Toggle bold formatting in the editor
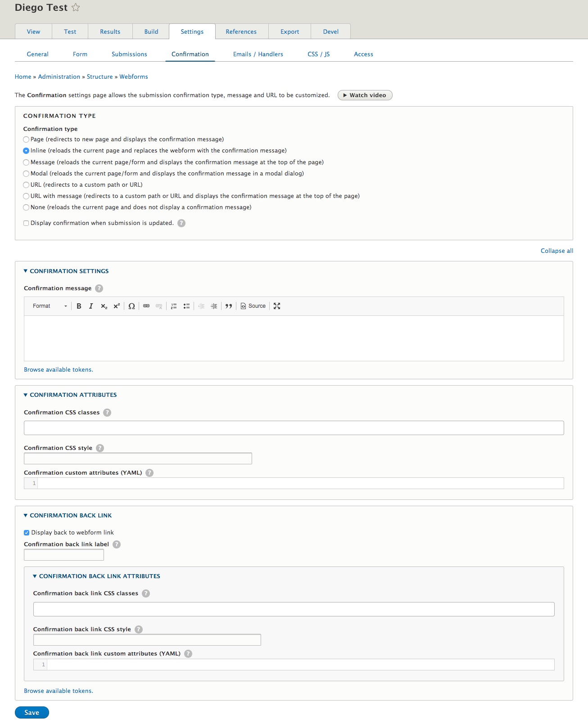The height and width of the screenshot is (728, 588). pos(79,306)
